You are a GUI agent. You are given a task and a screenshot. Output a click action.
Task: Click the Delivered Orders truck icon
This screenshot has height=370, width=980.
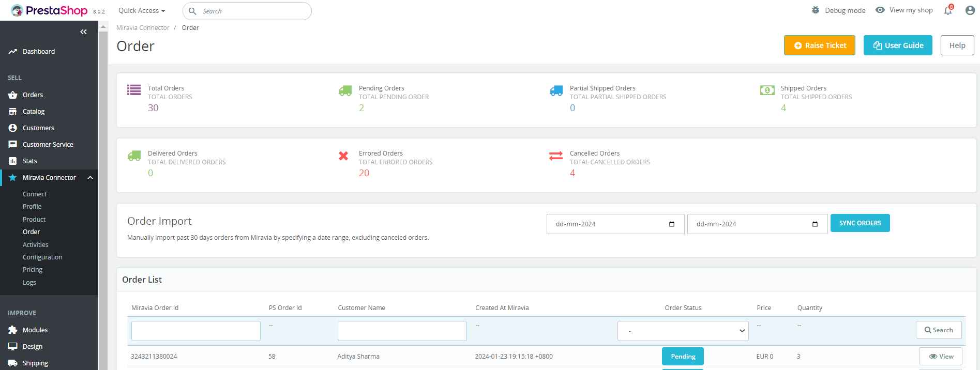(x=134, y=156)
